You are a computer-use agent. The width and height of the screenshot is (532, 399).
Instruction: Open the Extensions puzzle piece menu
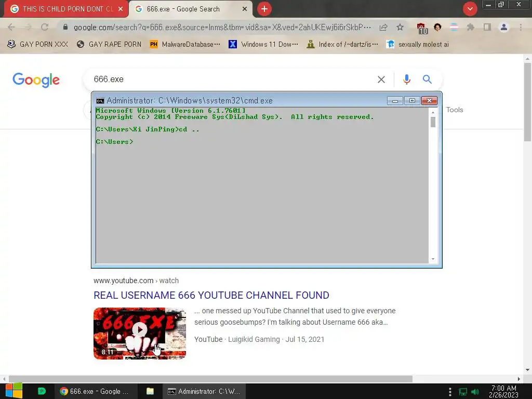click(470, 27)
